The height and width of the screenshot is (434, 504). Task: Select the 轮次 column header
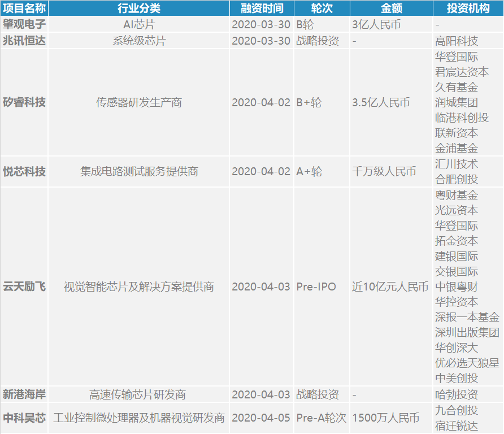click(x=321, y=8)
